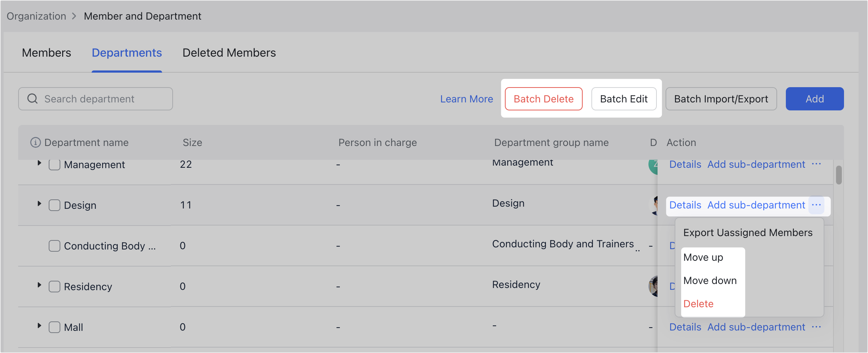Check the checkbox for Management department
The width and height of the screenshot is (868, 353).
tap(54, 164)
